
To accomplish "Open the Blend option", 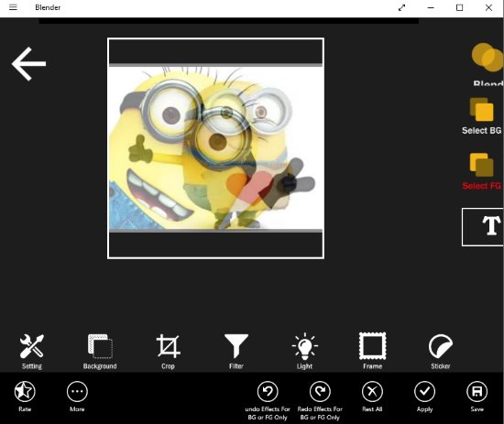I will tap(487, 64).
